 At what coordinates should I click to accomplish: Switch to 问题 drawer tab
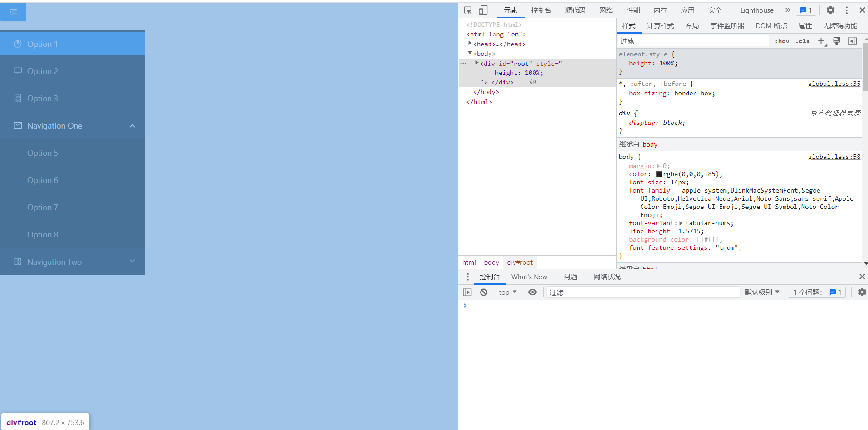(x=570, y=277)
